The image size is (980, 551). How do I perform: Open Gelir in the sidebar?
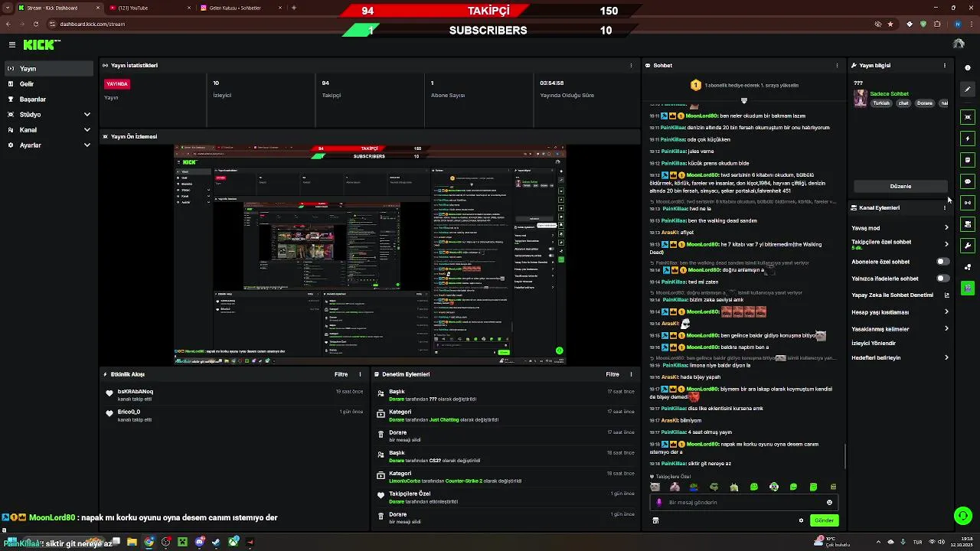tap(49, 84)
